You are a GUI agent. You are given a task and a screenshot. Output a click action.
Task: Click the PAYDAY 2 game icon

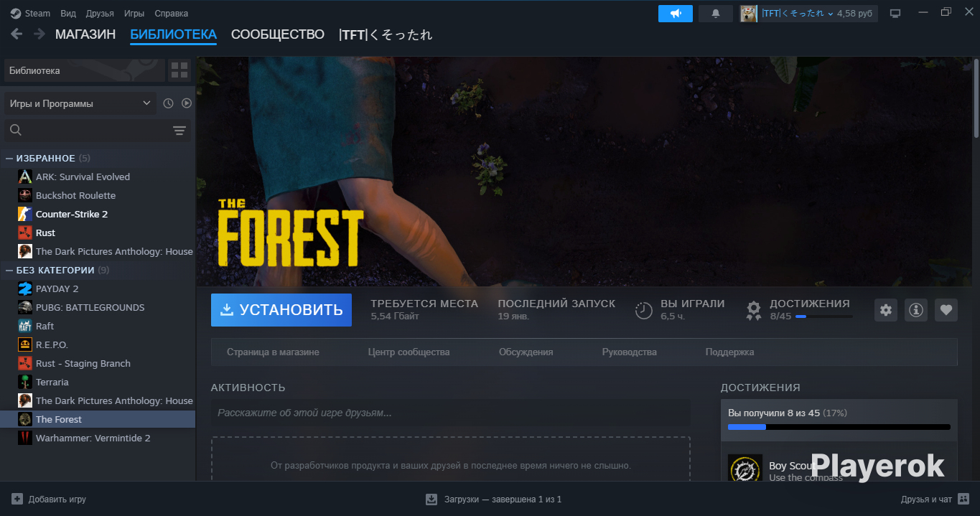[x=25, y=289]
